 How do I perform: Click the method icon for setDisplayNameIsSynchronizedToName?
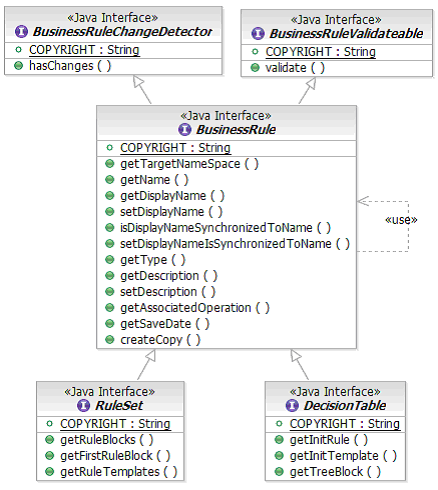coord(110,244)
